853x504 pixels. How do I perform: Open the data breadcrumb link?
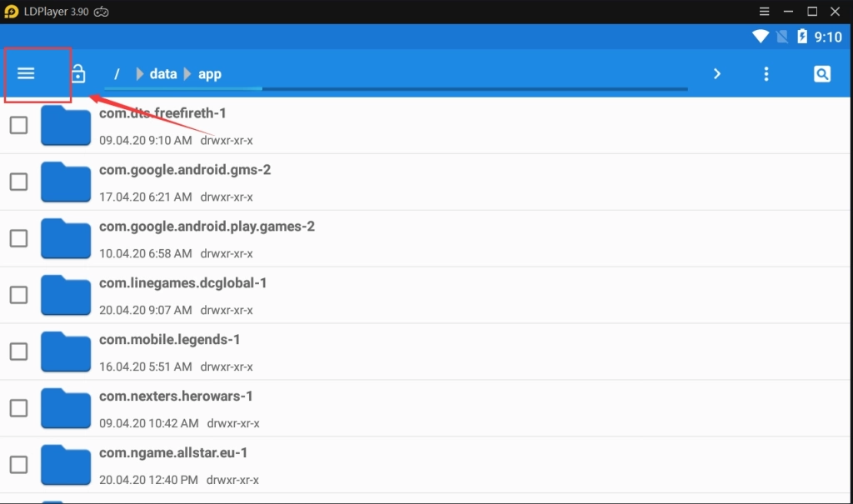coord(163,73)
